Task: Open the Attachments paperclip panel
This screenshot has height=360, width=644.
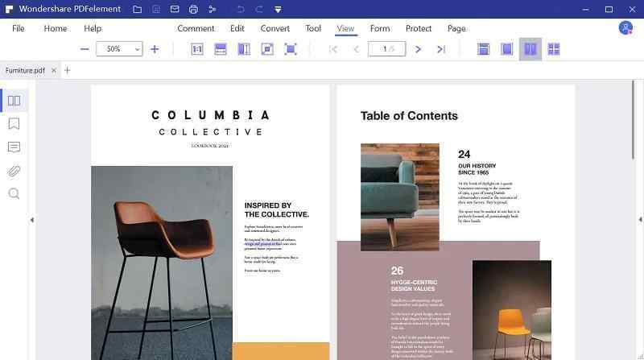Action: point(14,171)
